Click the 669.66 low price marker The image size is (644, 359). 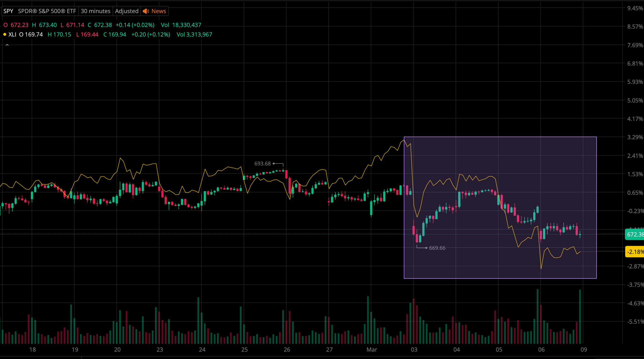[437, 248]
